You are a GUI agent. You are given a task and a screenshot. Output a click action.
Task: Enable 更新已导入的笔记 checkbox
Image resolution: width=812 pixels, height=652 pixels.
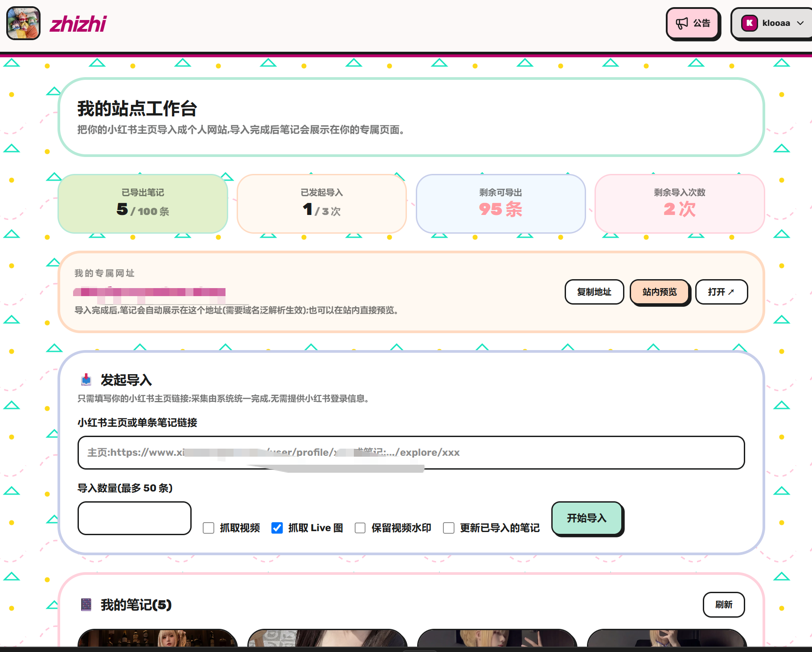tap(449, 528)
